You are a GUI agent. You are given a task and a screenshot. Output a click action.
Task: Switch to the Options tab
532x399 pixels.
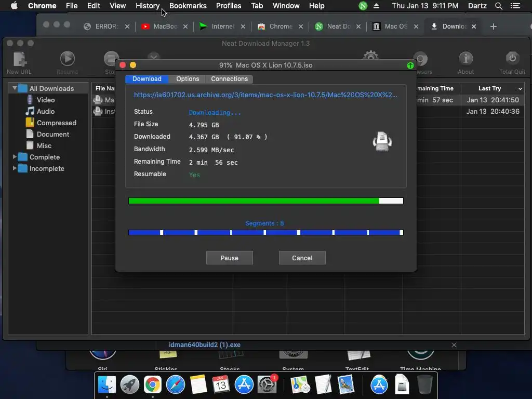click(188, 79)
